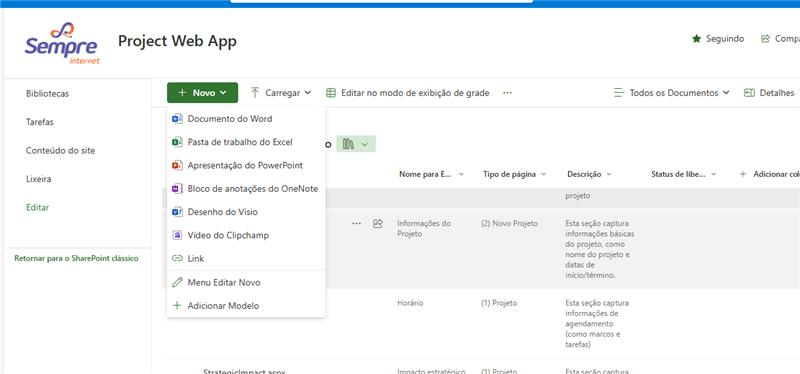Click the (1) Projeto cell in Horário row

(499, 303)
